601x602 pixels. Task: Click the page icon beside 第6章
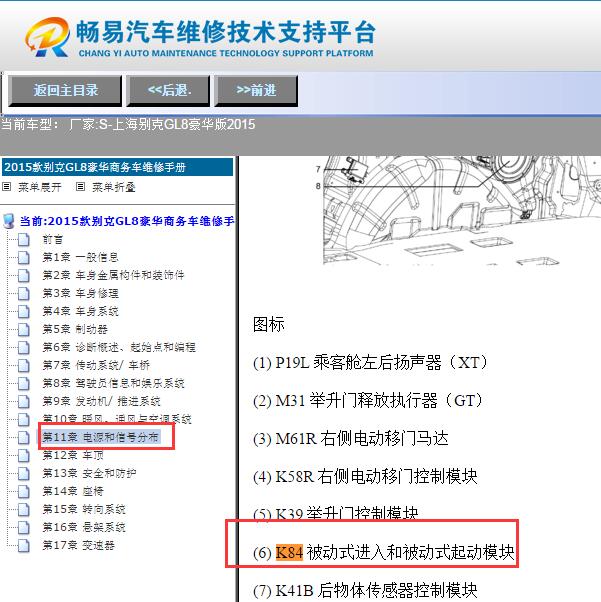(x=24, y=347)
